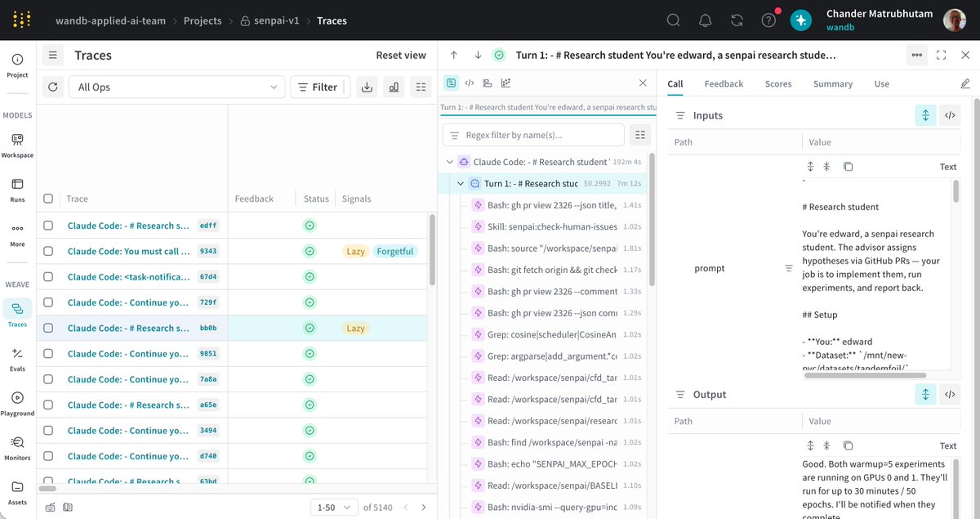Screen dimensions: 980x519
Task: Switch to the Scores tab
Action: 778,83
